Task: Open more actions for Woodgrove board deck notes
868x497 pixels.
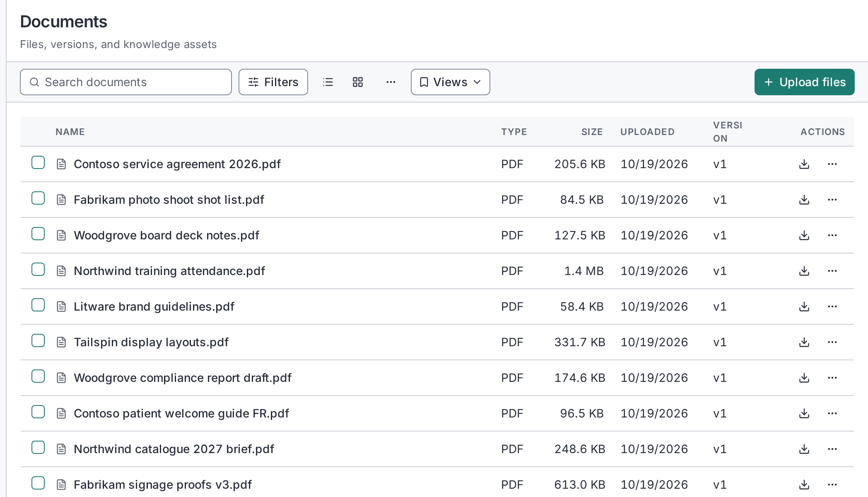Action: 832,235
